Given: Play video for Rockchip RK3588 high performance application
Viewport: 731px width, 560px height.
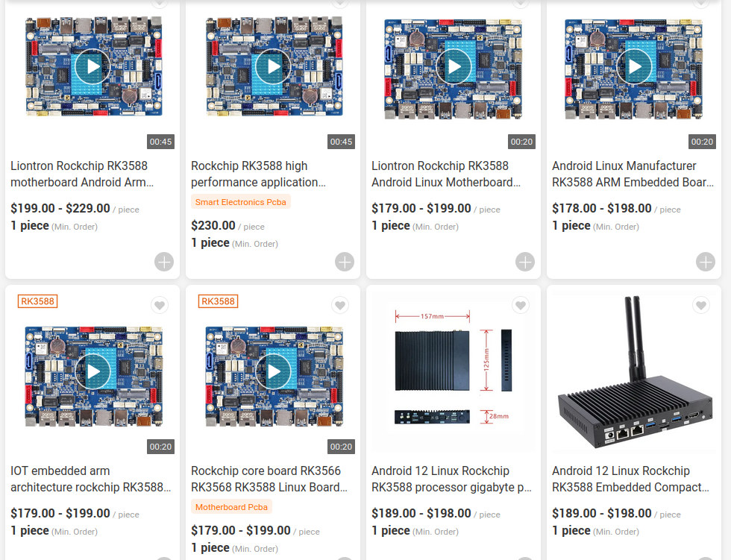Looking at the screenshot, I should [273, 66].
